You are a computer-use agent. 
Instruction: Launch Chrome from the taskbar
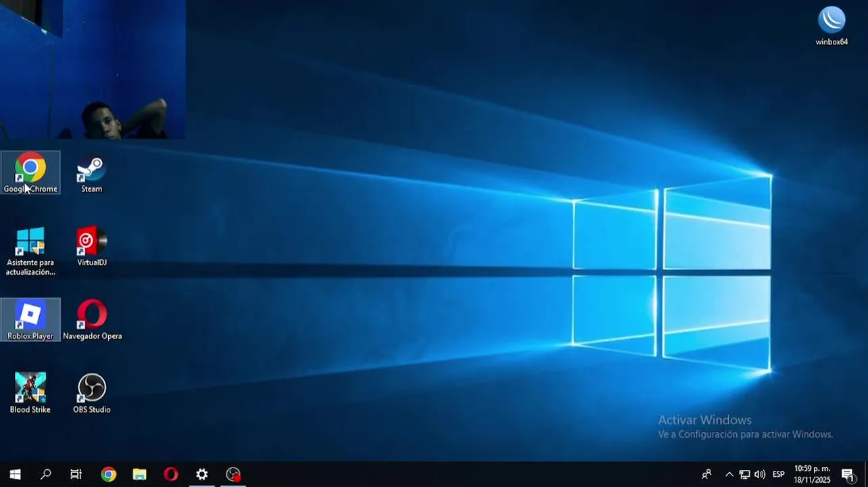(108, 474)
